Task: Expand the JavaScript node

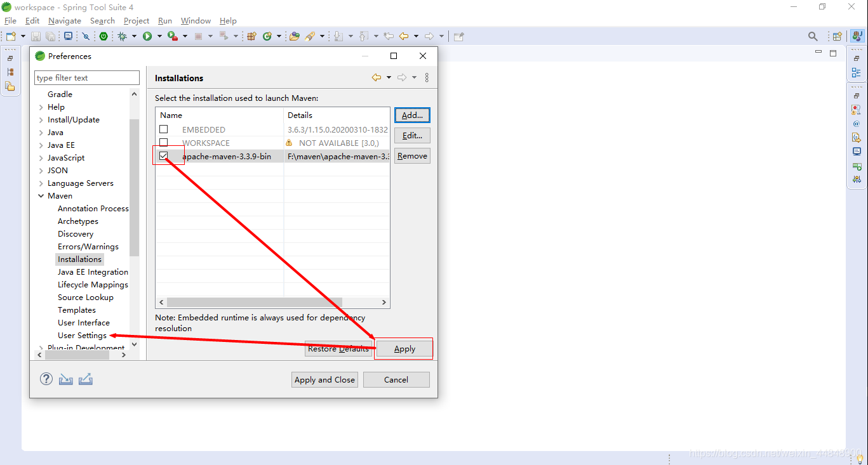Action: tap(41, 158)
